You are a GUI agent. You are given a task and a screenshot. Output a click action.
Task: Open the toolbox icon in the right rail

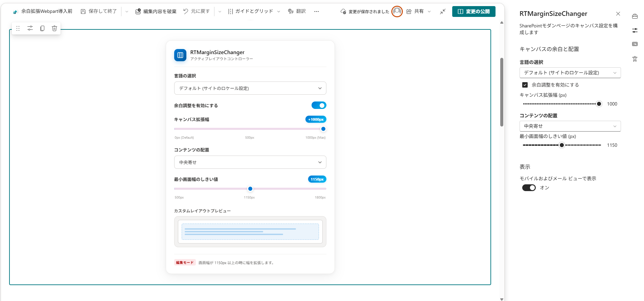635,16
